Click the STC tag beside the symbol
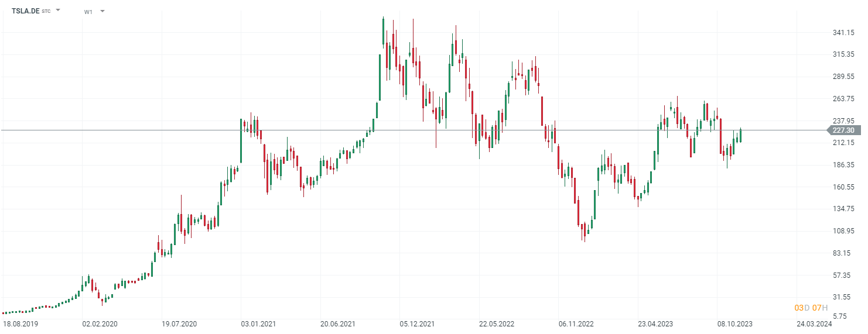 pos(46,11)
